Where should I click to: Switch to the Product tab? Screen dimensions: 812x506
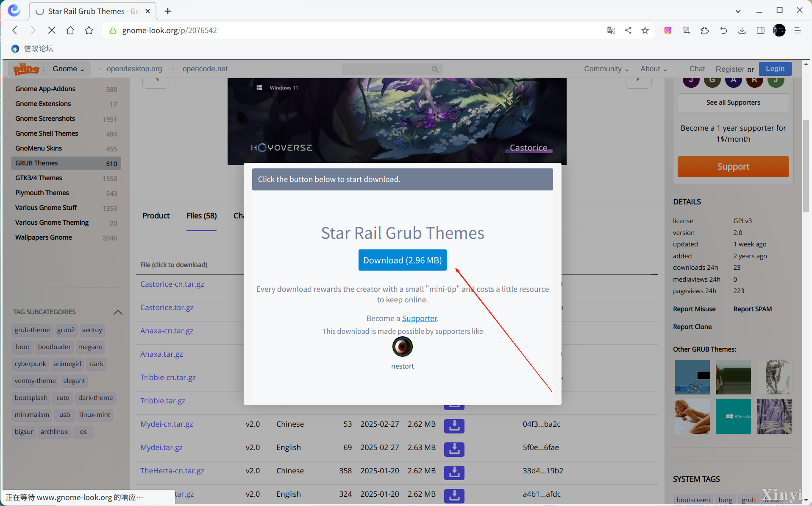point(156,215)
